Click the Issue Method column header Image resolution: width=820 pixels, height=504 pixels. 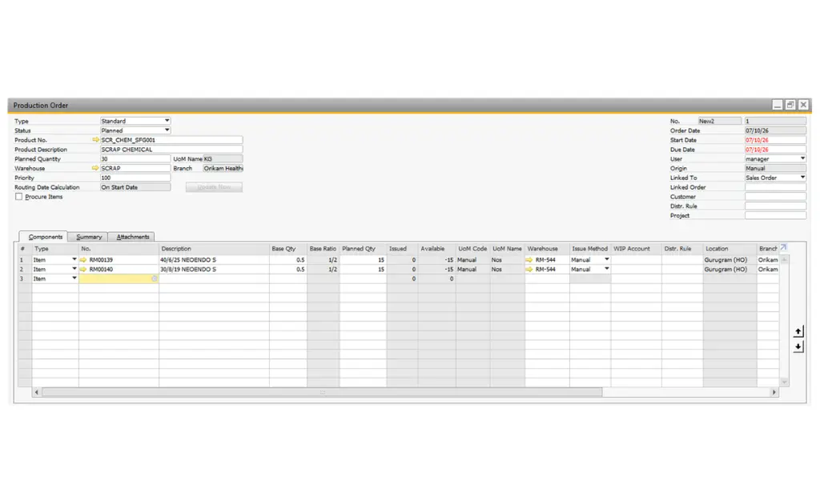[590, 249]
